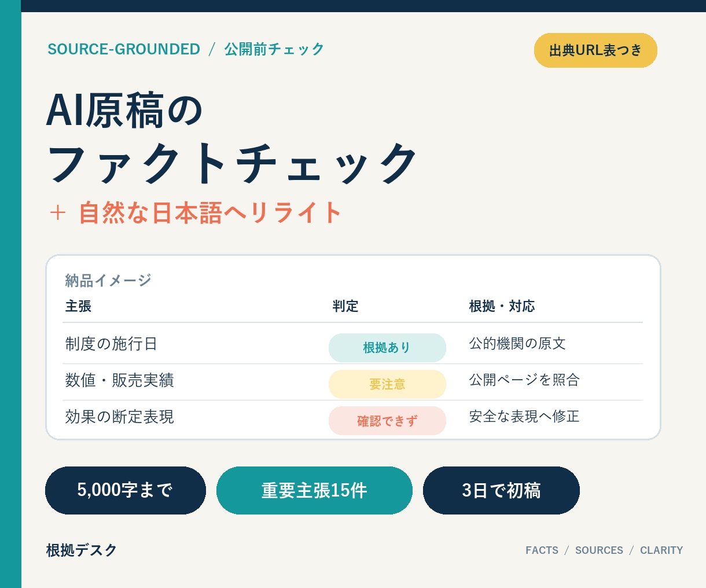Click the 5,000字まで pill
This screenshot has height=588, width=706.
(x=126, y=490)
